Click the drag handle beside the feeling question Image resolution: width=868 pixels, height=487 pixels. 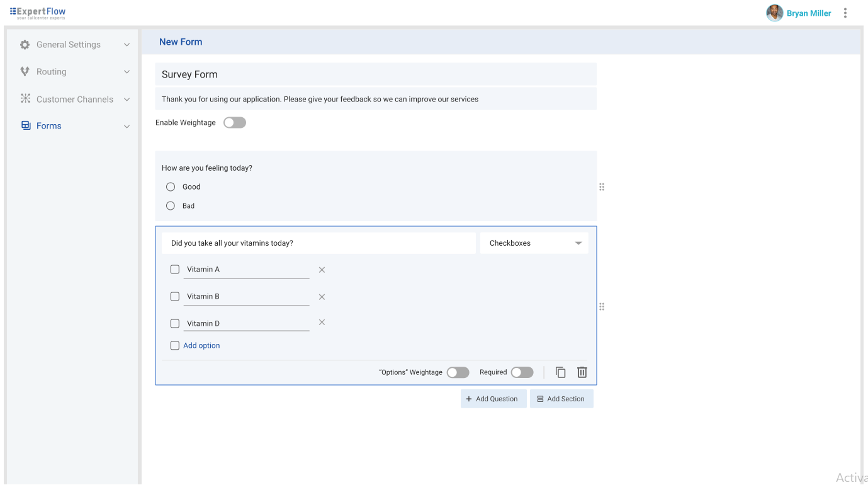[602, 187]
